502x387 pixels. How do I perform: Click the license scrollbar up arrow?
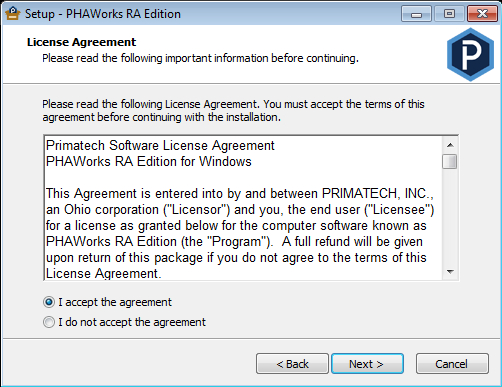click(450, 145)
